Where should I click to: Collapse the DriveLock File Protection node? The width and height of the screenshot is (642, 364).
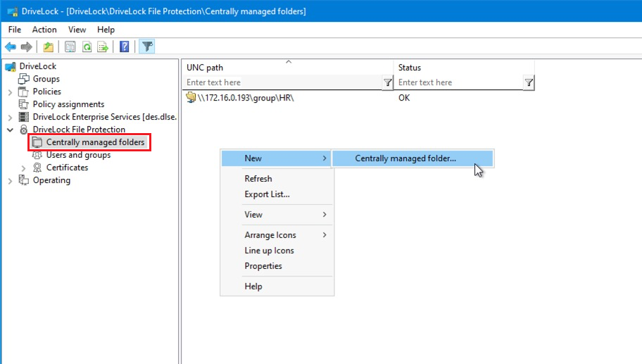[x=10, y=130]
